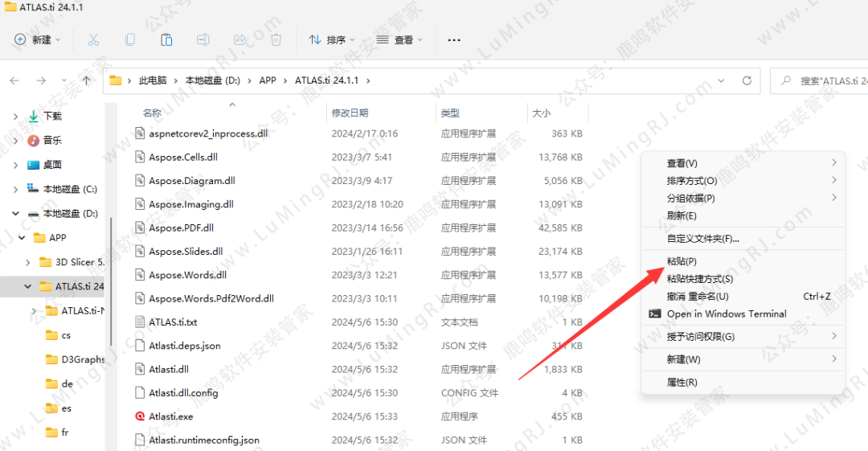Click 此电脑 in the address bar
The width and height of the screenshot is (868, 451).
point(152,80)
